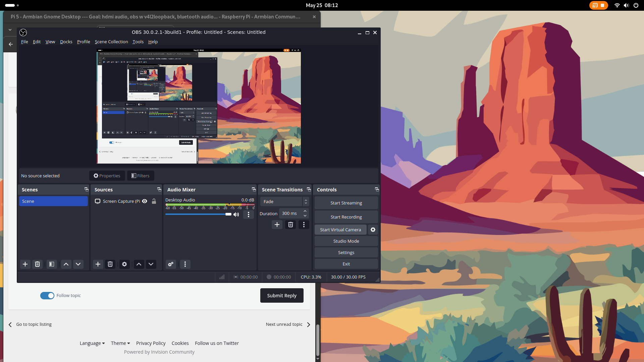Screen dimensions: 644x362
Task: Open the View menu
Action: click(50, 42)
